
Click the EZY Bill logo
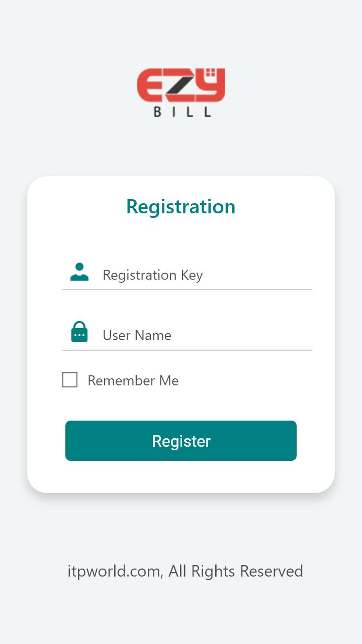pos(181,92)
